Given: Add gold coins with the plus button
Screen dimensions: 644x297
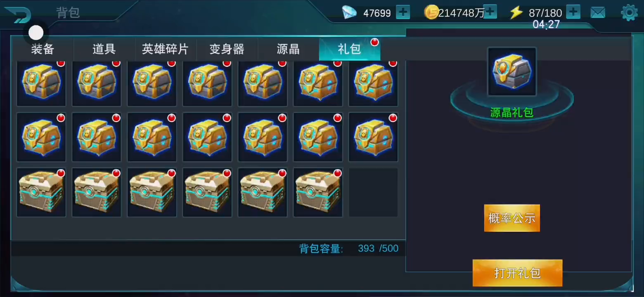Looking at the screenshot, I should (x=490, y=12).
